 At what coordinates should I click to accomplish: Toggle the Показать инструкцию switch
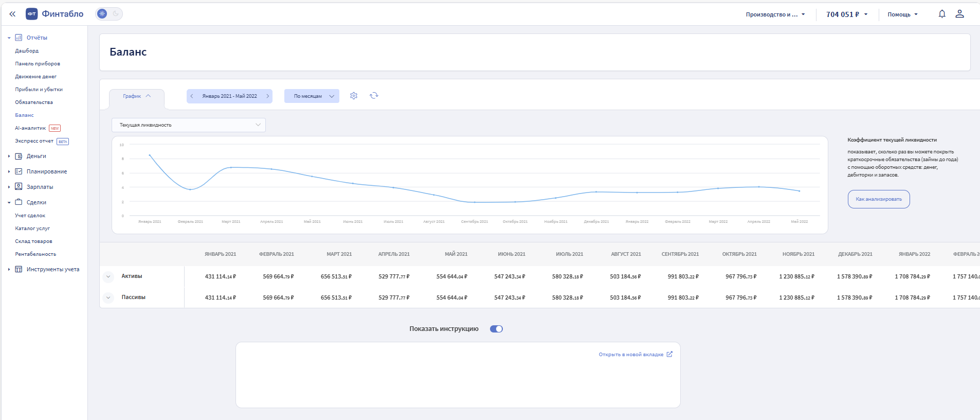point(496,329)
